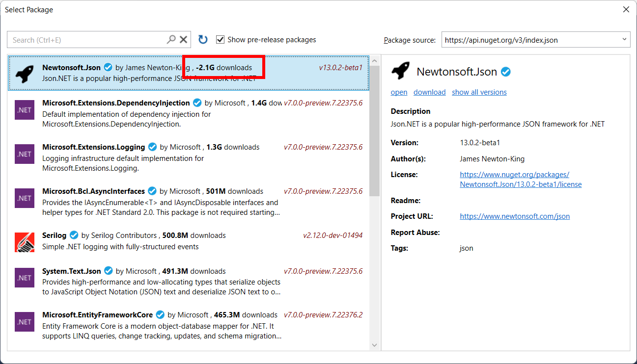Clear the search box with X icon

click(183, 40)
